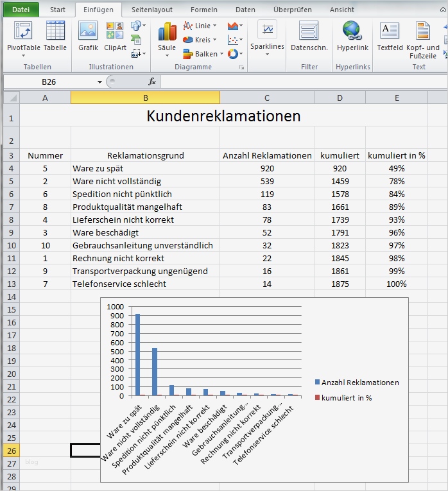Expand the Linie dropdown arrow
The height and width of the screenshot is (491, 448).
tap(214, 26)
